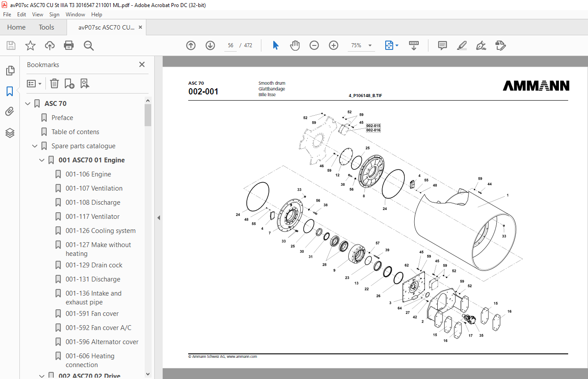Print the document using the printer icon
The width and height of the screenshot is (588, 379).
69,45
